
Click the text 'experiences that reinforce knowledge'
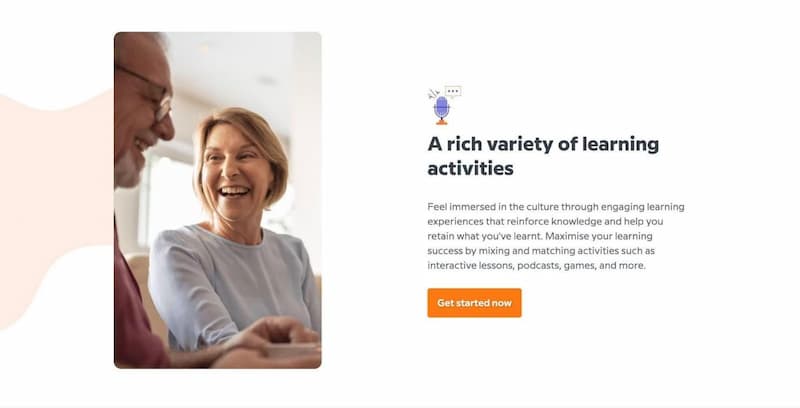[x=517, y=222]
